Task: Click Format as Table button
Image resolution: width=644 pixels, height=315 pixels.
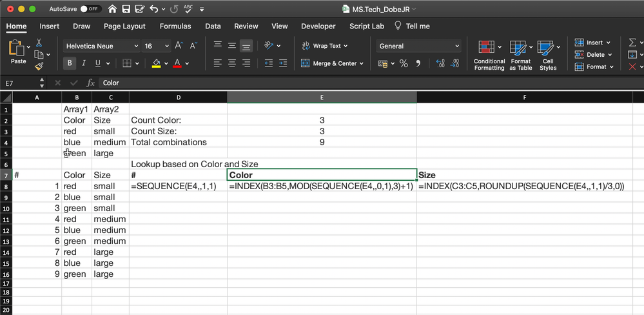Action: (x=521, y=56)
